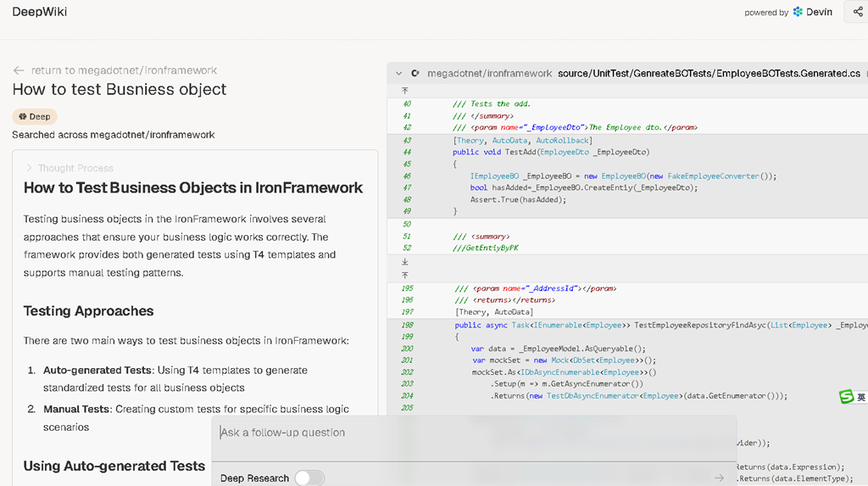Expand code upward above line 195
Viewport: 868px width, 486px height.
[404, 275]
